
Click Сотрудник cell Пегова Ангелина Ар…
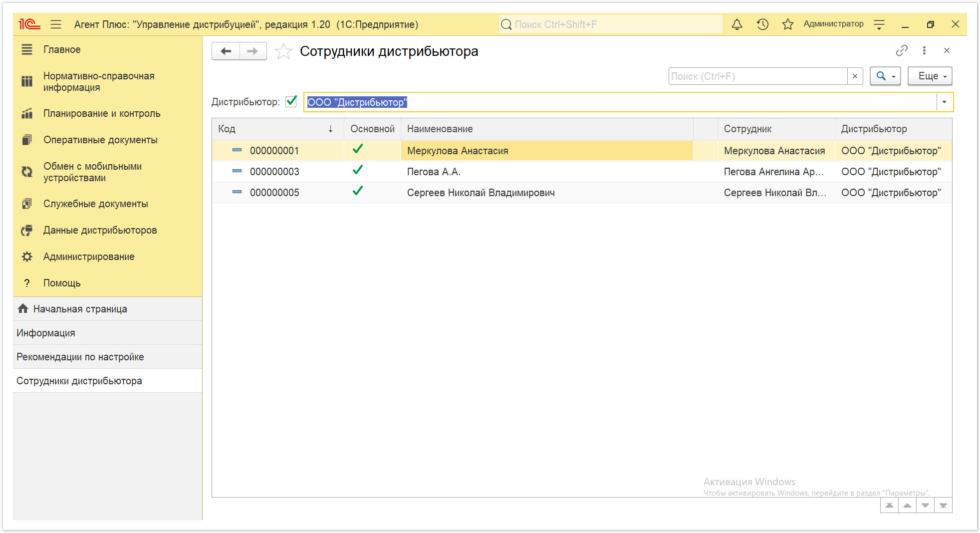coord(776,172)
